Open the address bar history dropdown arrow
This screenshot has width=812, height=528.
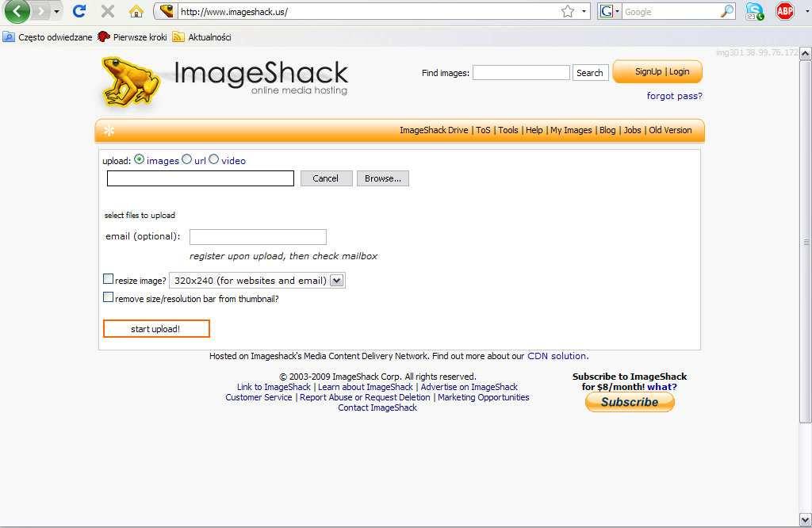[584, 11]
